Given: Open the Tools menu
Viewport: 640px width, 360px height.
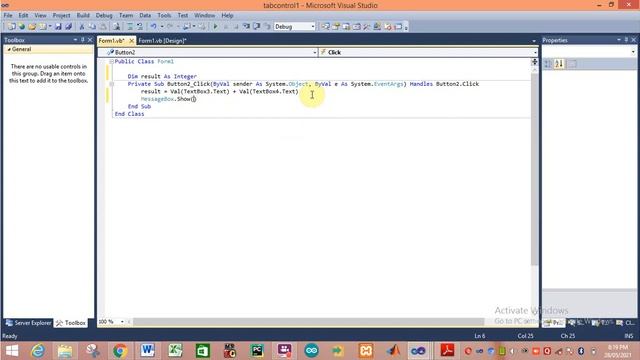Looking at the screenshot, I should [164, 15].
